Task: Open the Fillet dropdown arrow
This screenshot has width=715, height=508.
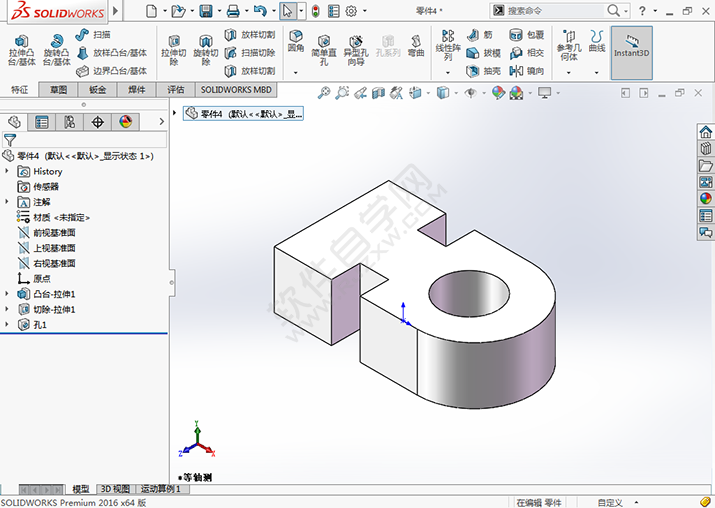Action: [295, 73]
